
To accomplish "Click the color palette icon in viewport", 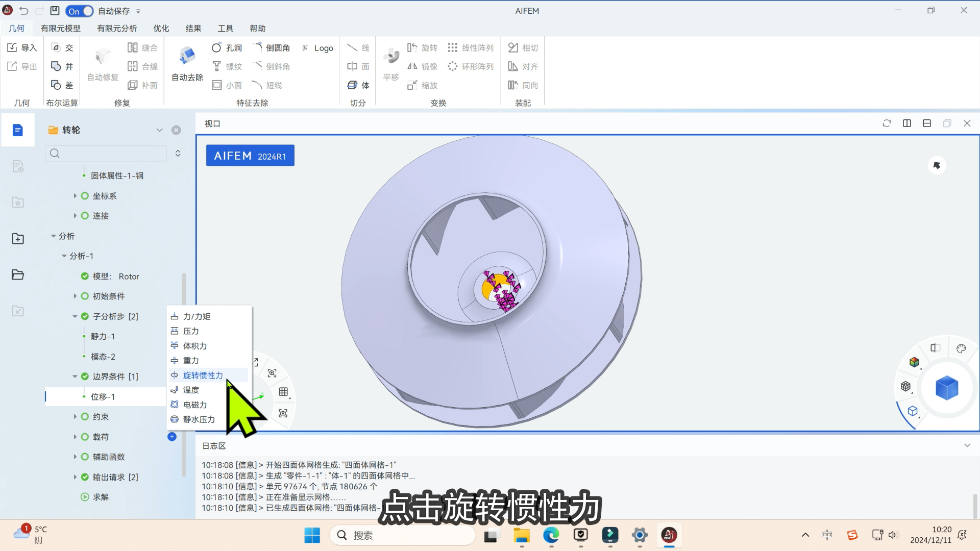I will click(961, 349).
